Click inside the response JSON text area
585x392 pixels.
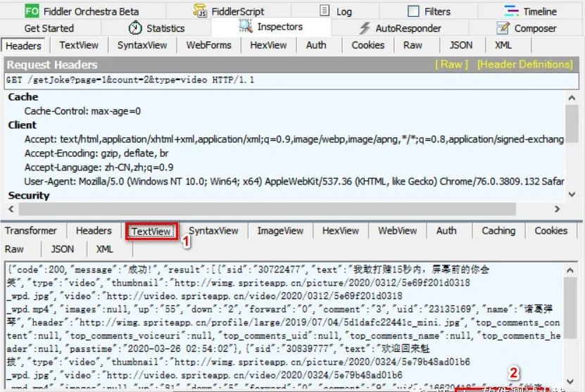click(284, 325)
